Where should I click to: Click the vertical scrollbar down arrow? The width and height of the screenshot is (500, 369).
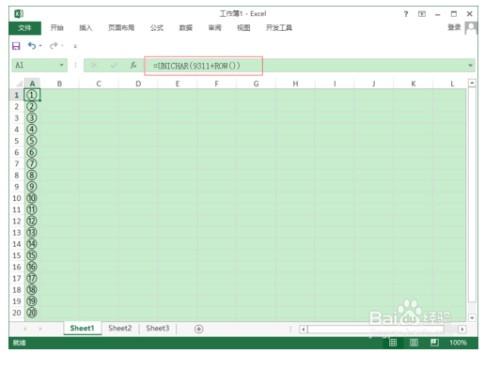472,318
